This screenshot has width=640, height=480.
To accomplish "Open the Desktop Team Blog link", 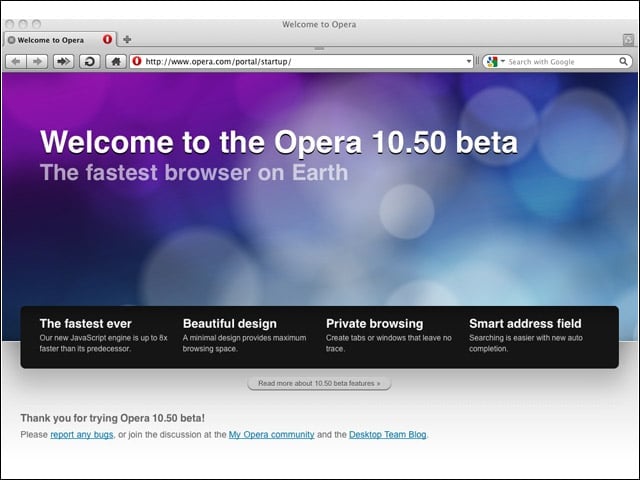I will pyautogui.click(x=387, y=435).
